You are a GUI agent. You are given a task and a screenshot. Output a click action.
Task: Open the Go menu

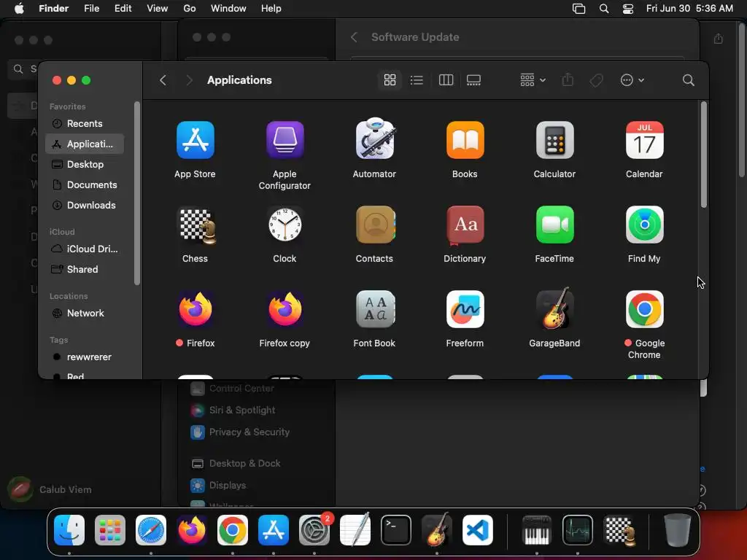coord(189,9)
